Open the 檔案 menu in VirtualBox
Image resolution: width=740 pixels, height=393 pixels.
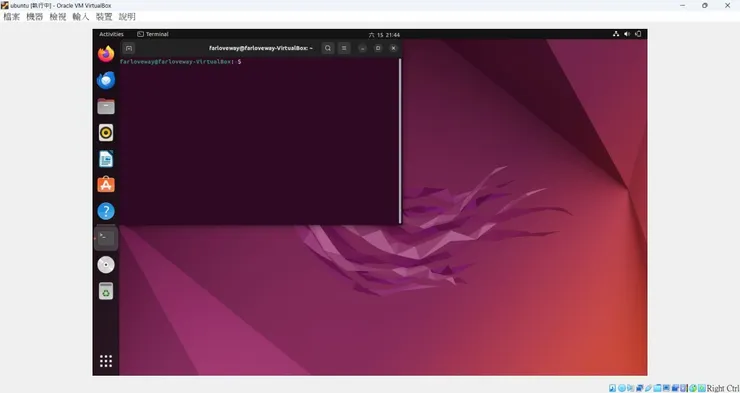(x=12, y=17)
